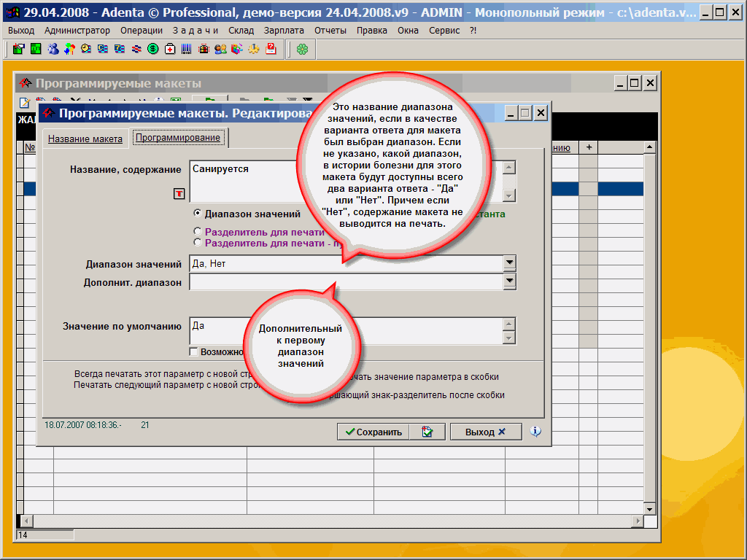Image resolution: width=747 pixels, height=560 pixels.
Task: Click the colorful balloons toolbar icon
Action: point(69,49)
